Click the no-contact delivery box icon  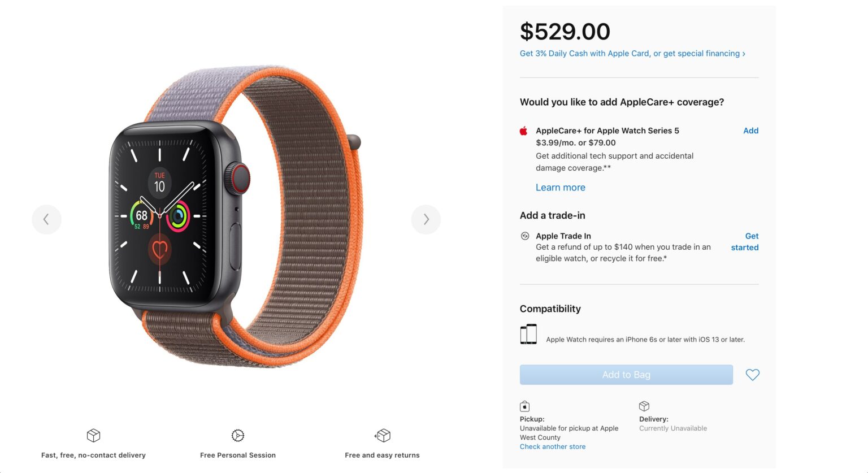click(x=93, y=435)
